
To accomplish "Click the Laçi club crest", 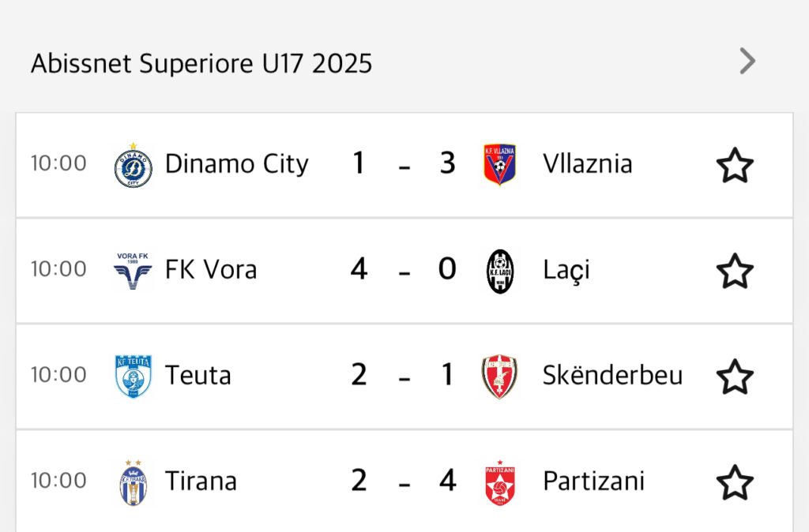I will 499,271.
